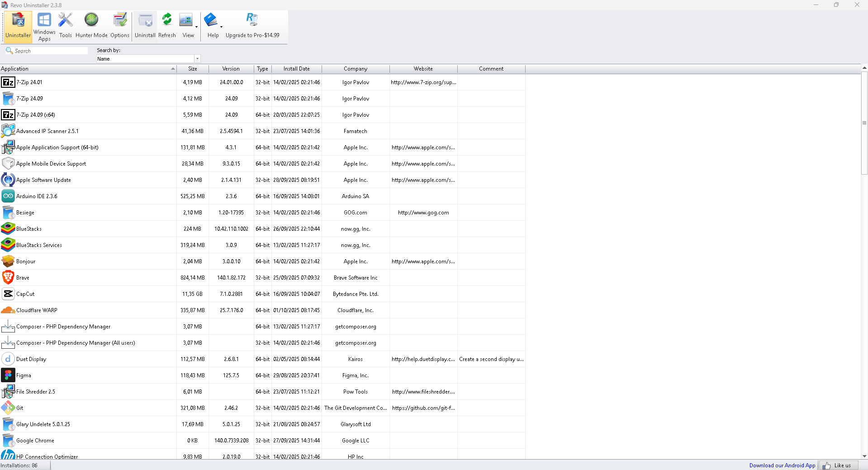Screen dimensions: 868x470
Task: Select the Brave browser icon
Action: [8, 278]
